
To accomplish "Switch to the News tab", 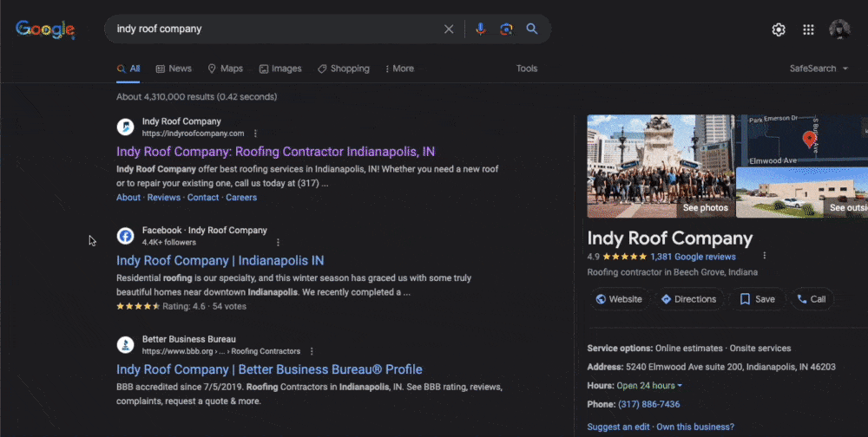I will click(x=174, y=68).
